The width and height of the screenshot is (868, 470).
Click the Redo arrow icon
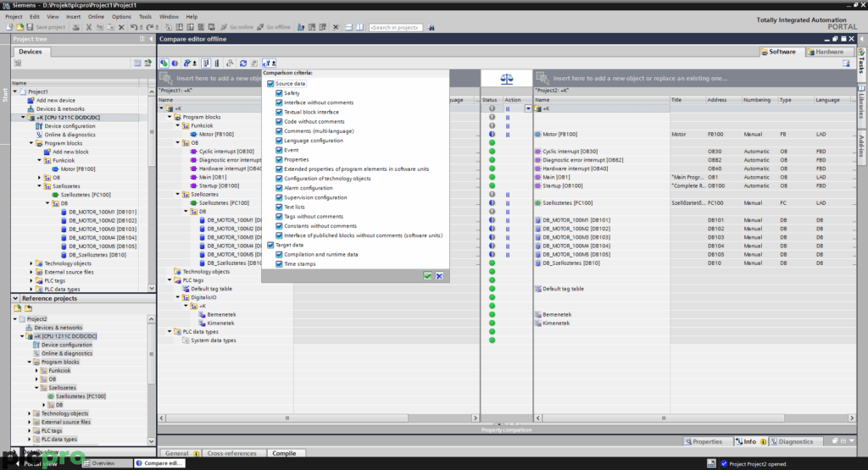click(150, 27)
